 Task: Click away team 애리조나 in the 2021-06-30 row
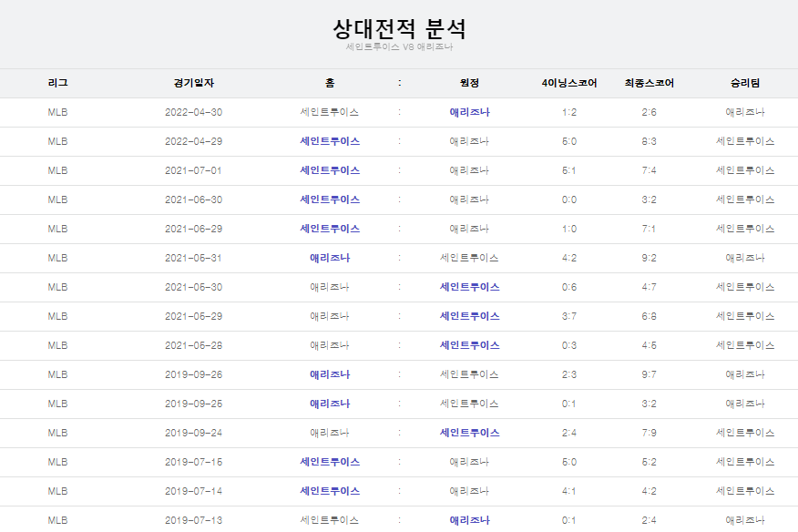pos(469,199)
